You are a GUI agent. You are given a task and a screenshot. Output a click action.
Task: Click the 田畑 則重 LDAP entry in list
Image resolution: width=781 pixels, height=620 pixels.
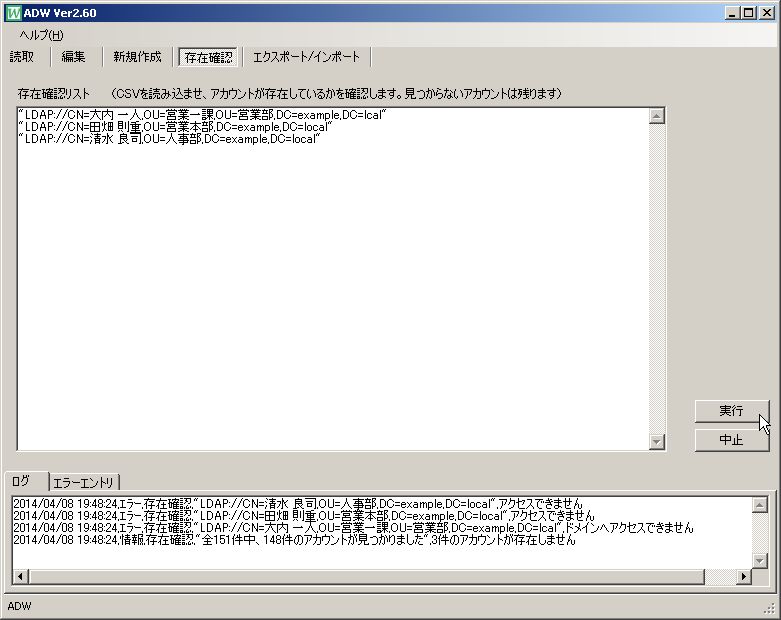[x=175, y=127]
